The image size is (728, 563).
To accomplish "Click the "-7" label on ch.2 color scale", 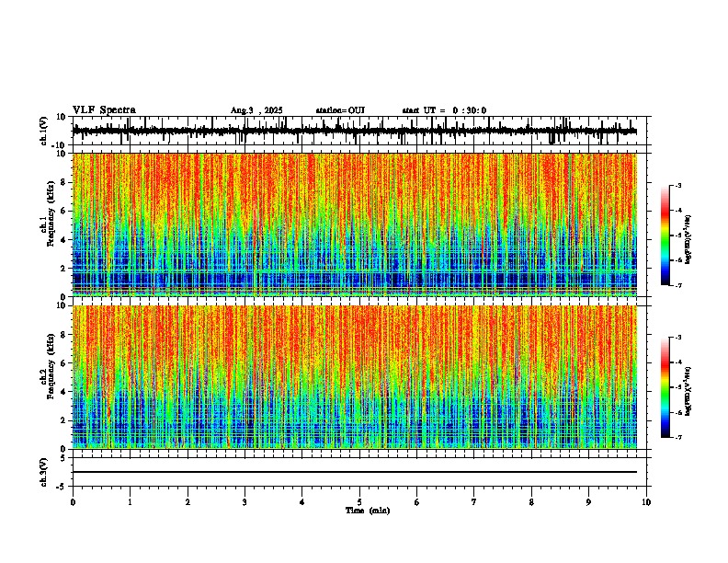I will pos(678,437).
